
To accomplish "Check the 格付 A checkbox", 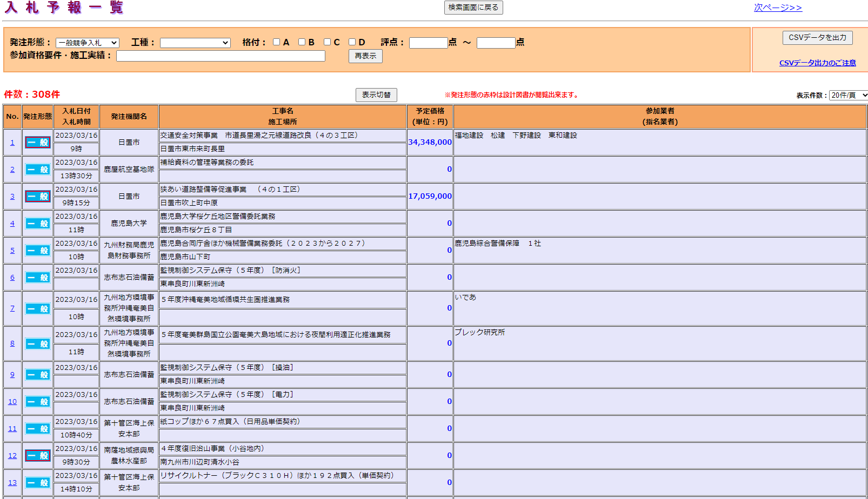I will 277,42.
